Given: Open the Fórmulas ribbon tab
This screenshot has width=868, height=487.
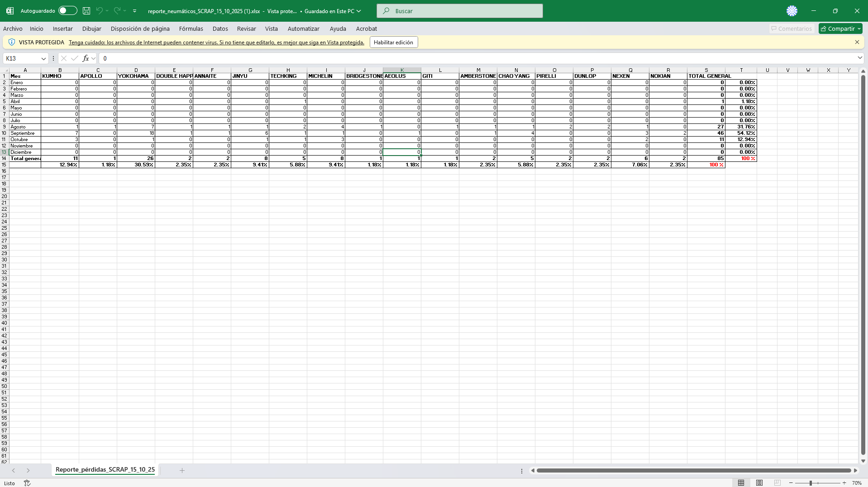Looking at the screenshot, I should 191,28.
